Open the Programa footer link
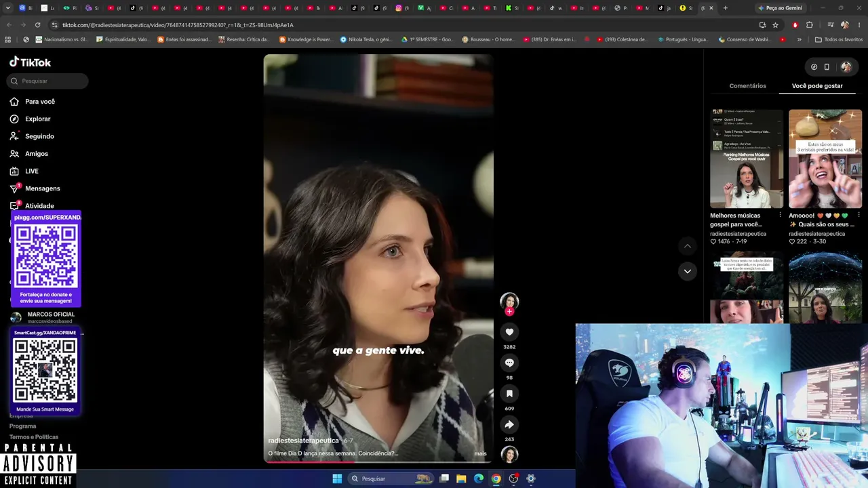This screenshot has width=868, height=488. pos(22,426)
